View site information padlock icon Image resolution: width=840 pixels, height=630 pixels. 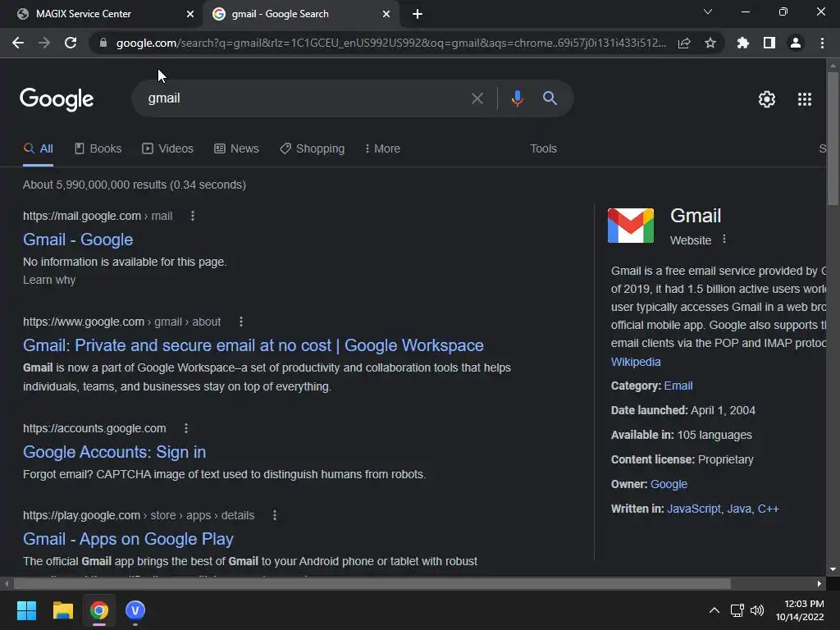(x=103, y=43)
